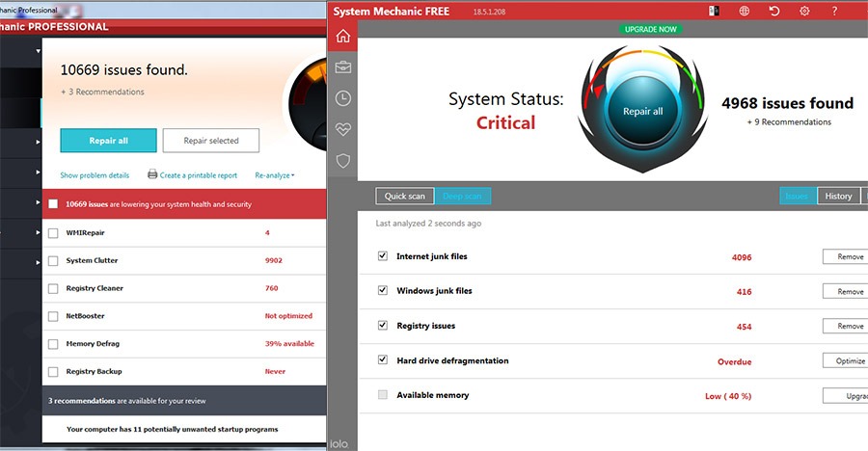Click the globe icon in FREE title bar
868x451 pixels.
pos(745,11)
